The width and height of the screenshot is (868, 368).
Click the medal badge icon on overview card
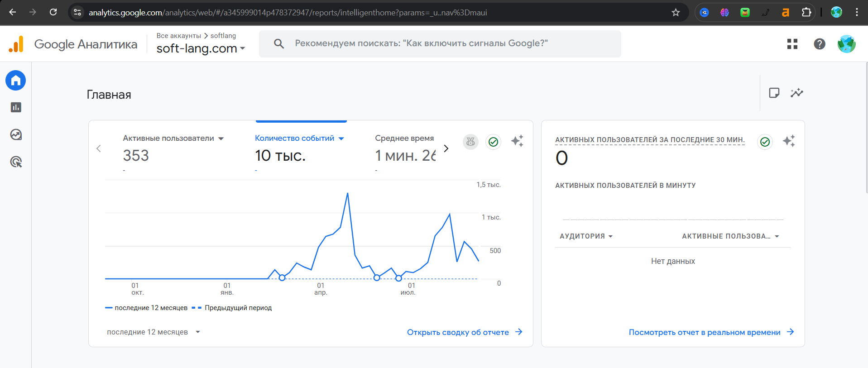click(x=470, y=142)
